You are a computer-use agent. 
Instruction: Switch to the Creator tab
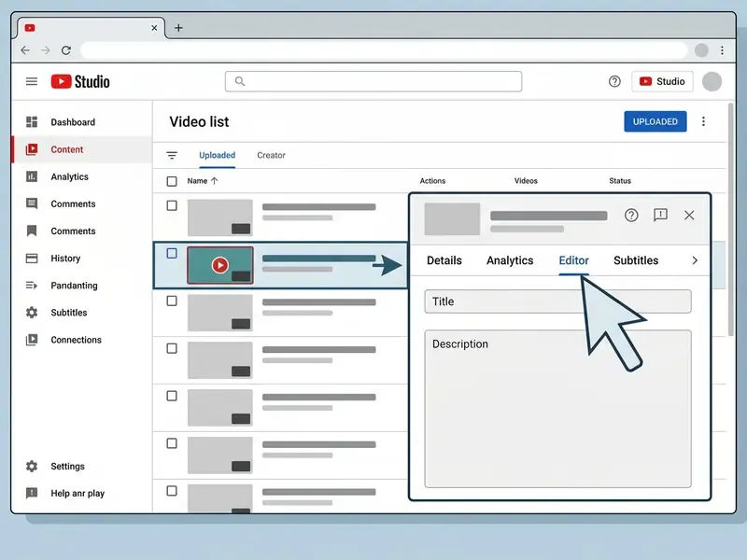click(x=271, y=155)
